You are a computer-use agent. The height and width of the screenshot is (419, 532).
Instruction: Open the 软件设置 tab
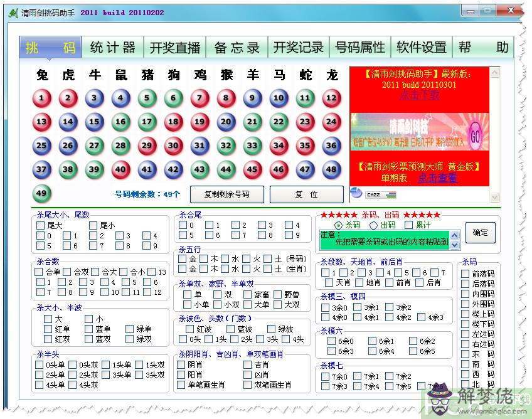point(421,48)
